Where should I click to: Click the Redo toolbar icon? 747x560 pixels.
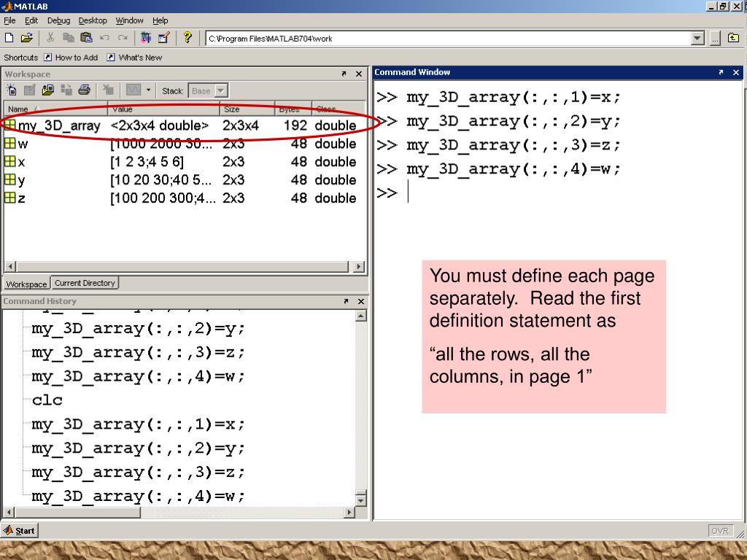click(x=123, y=38)
